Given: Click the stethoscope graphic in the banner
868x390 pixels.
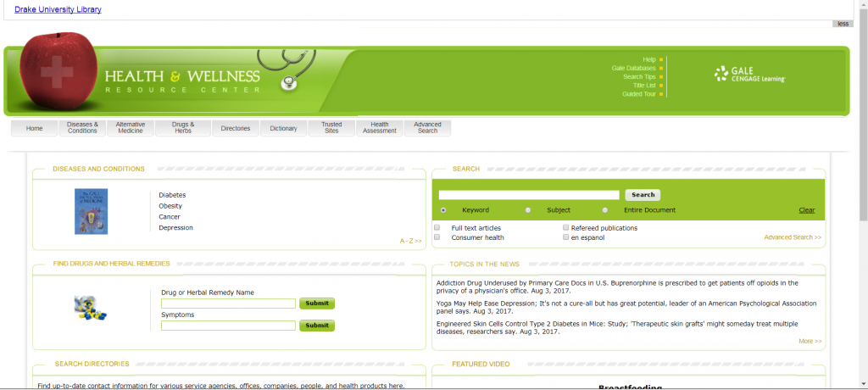Looking at the screenshot, I should [287, 70].
